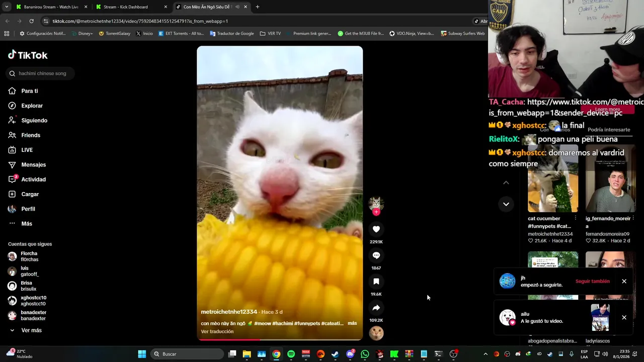Open Discord from the taskbar

pyautogui.click(x=350, y=354)
